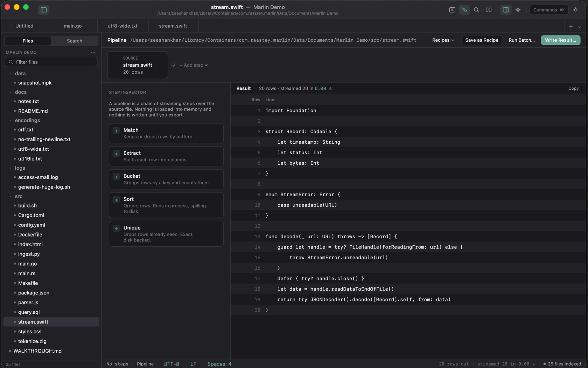
Task: Open Marlin Demo more options ellipsis
Action: [x=93, y=52]
